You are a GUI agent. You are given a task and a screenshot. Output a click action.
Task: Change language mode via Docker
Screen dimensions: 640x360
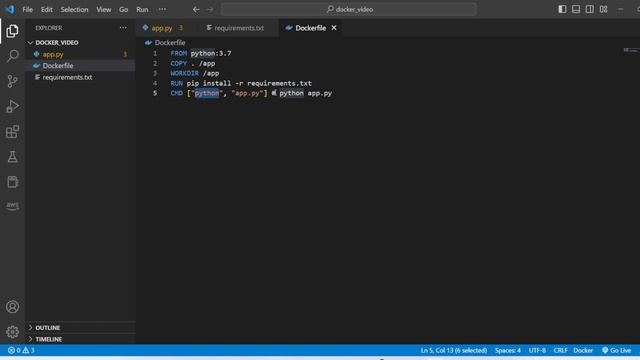(583, 350)
